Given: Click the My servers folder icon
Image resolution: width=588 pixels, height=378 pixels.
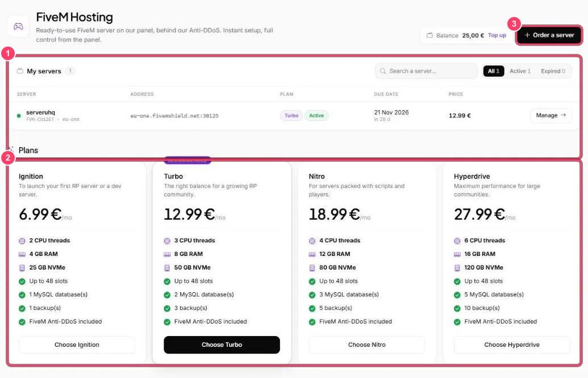Looking at the screenshot, I should pyautogui.click(x=20, y=71).
